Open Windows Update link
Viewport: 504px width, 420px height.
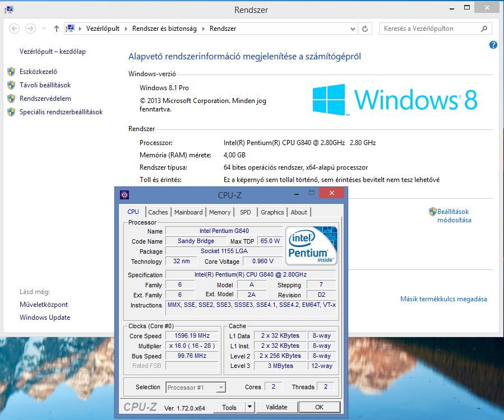coord(45,318)
